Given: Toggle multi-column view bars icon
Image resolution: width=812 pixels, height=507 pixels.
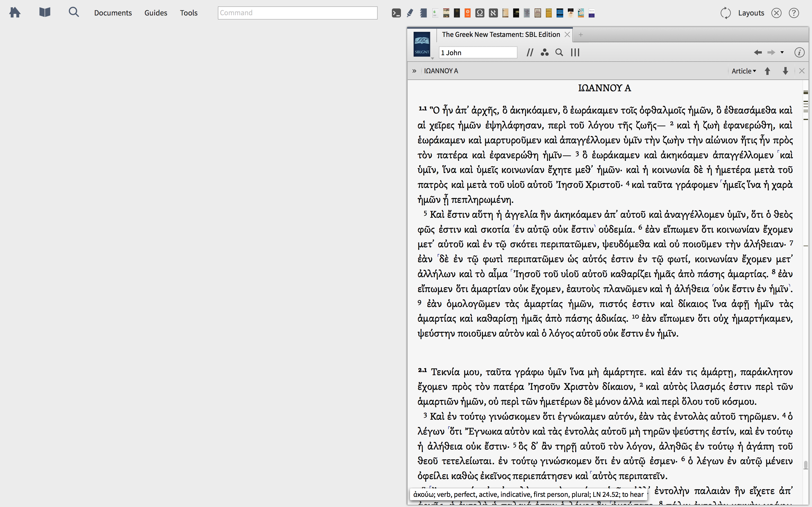Looking at the screenshot, I should coord(575,53).
